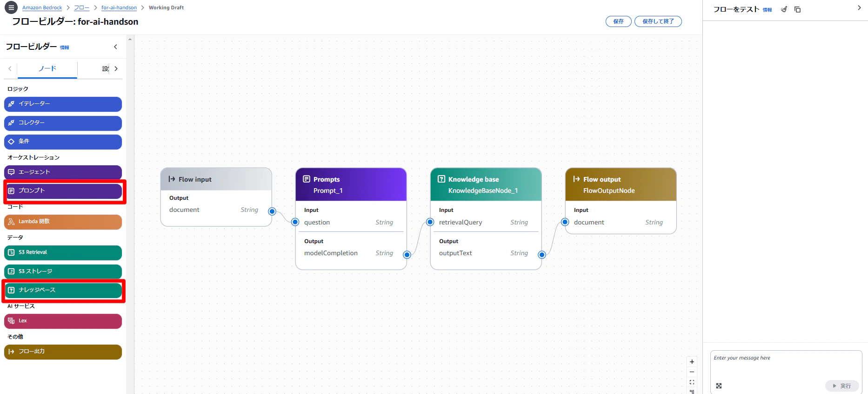Image resolution: width=868 pixels, height=394 pixels.
Task: Add a 条件 node
Action: (x=63, y=142)
